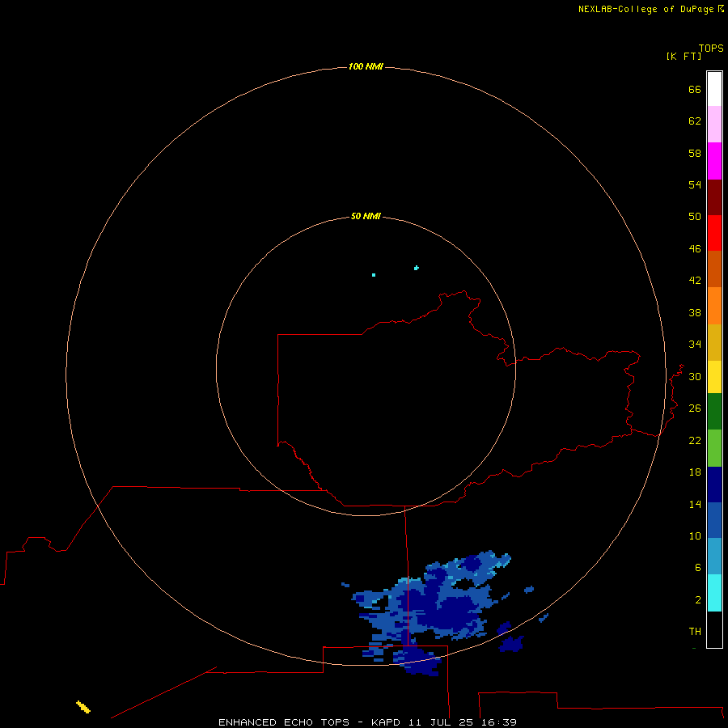Click the "14" legend value
This screenshot has height=728, width=728.
[695, 504]
